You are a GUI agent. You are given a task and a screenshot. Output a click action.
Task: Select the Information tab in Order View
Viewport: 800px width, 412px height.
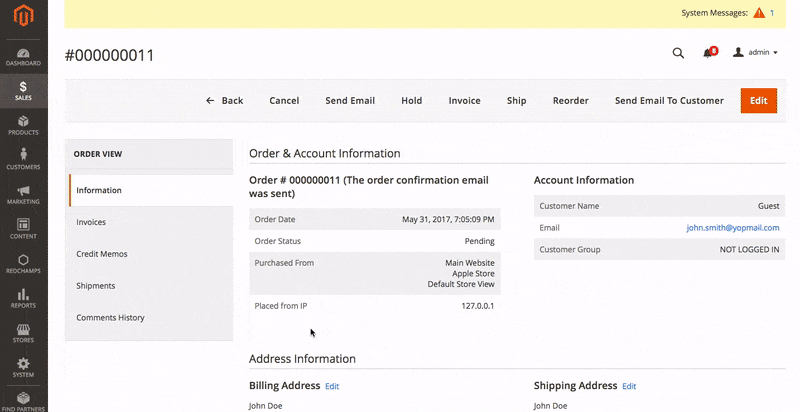tap(151, 190)
